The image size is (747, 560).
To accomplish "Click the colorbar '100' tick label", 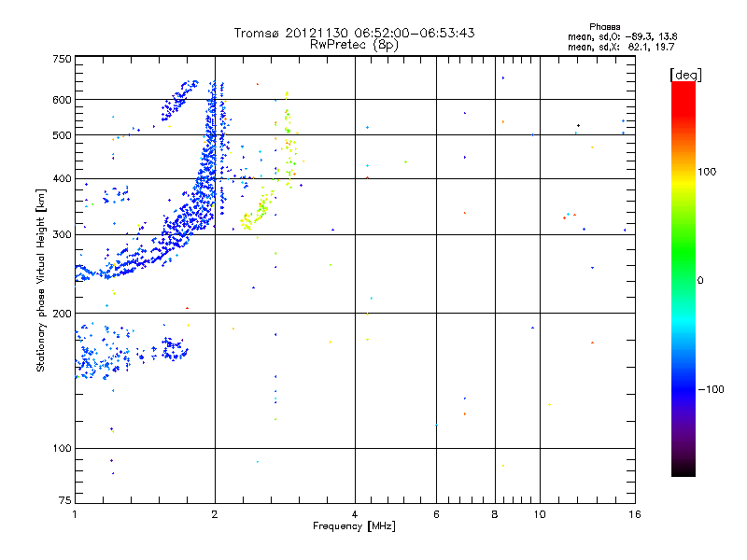I will pos(707,172).
